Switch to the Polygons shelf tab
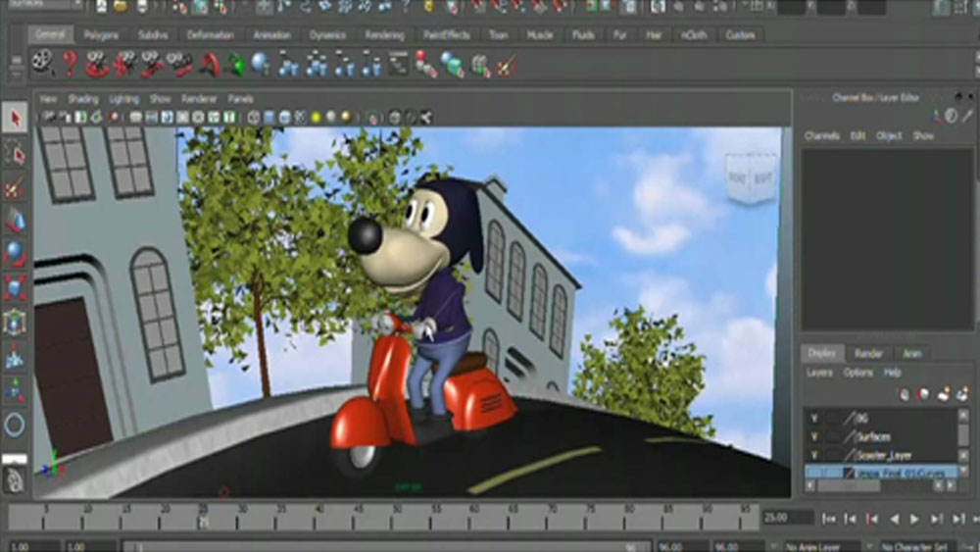The image size is (980, 552). pos(101,35)
